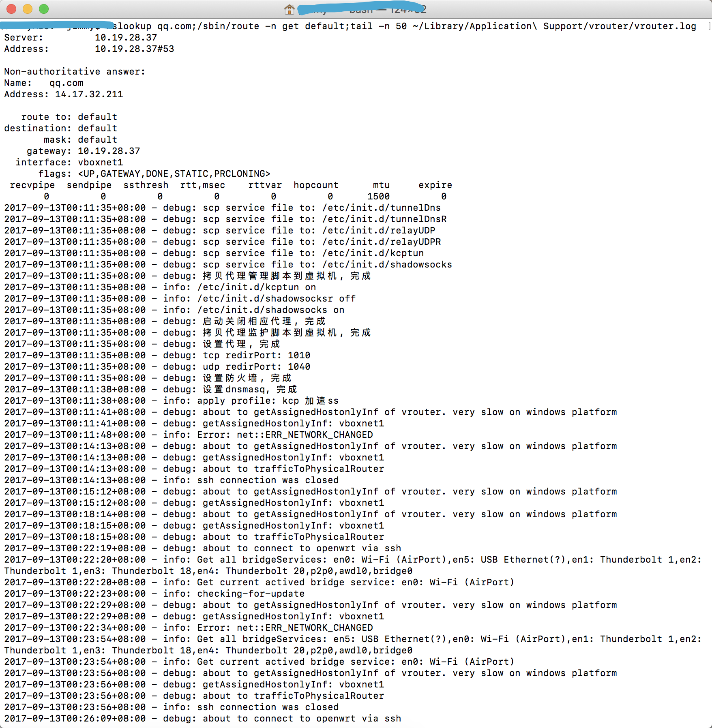Image resolution: width=712 pixels, height=728 pixels.
Task: Click the 'Non-authoritative answer:' line
Action: point(75,71)
